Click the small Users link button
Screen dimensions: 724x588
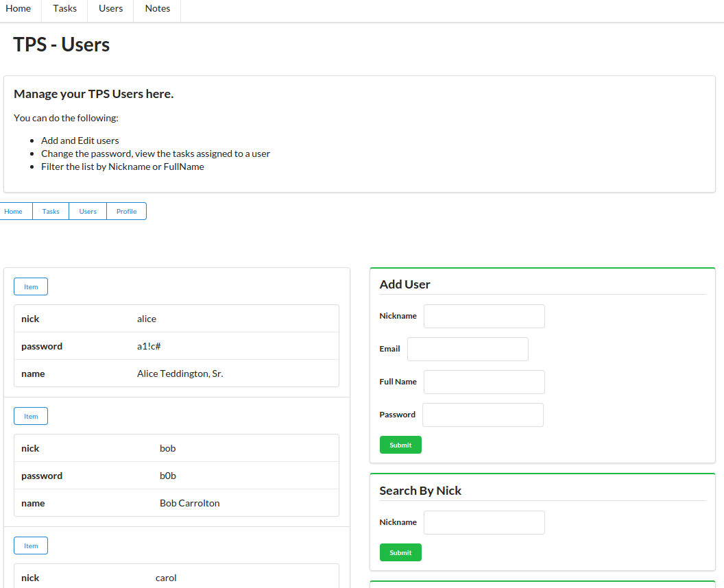click(88, 211)
